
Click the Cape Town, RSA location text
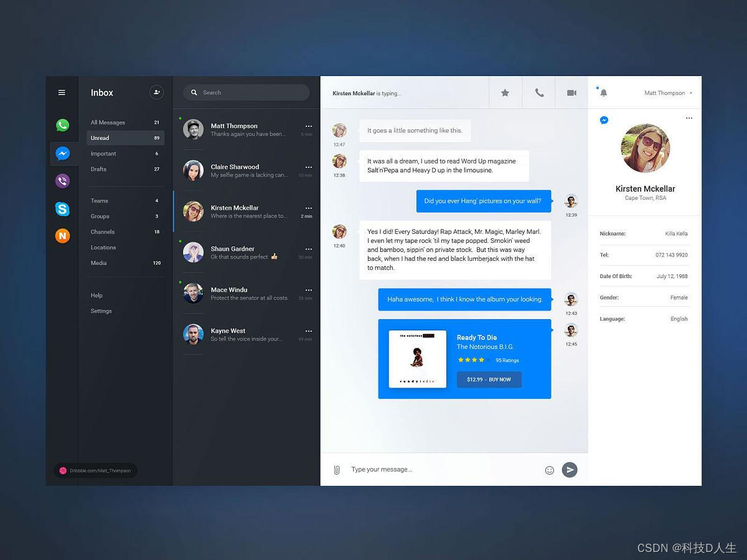point(646,198)
